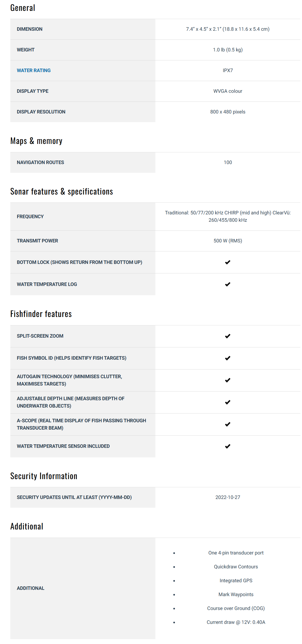Click the 2022-10-27 security date value

[x=228, y=497]
